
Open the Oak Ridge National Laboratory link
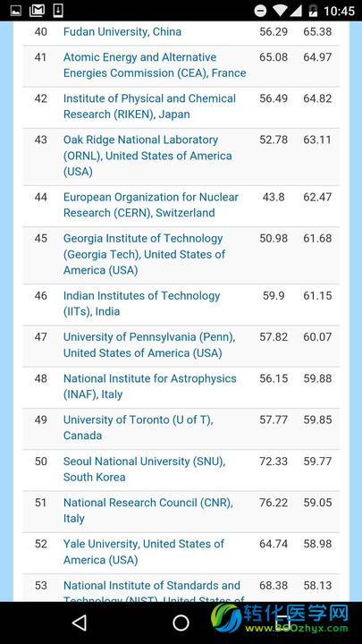[147, 156]
